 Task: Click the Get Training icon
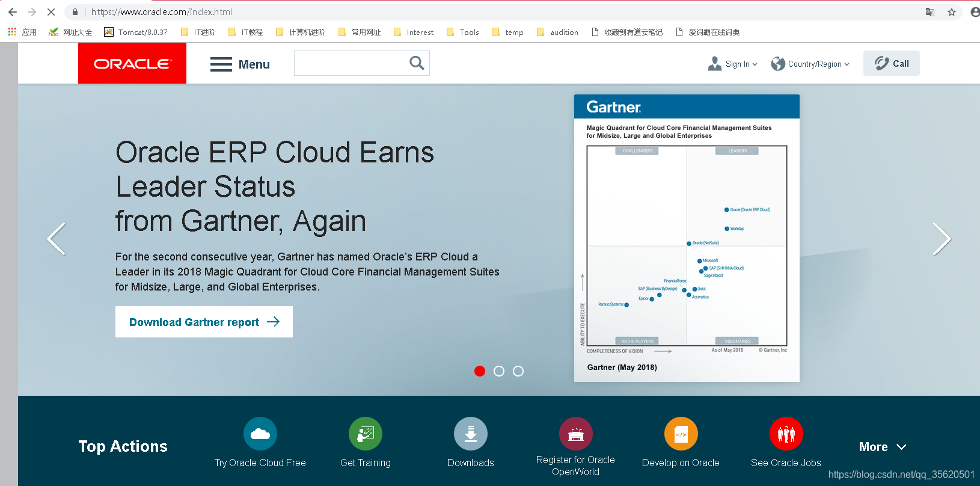[x=366, y=434]
